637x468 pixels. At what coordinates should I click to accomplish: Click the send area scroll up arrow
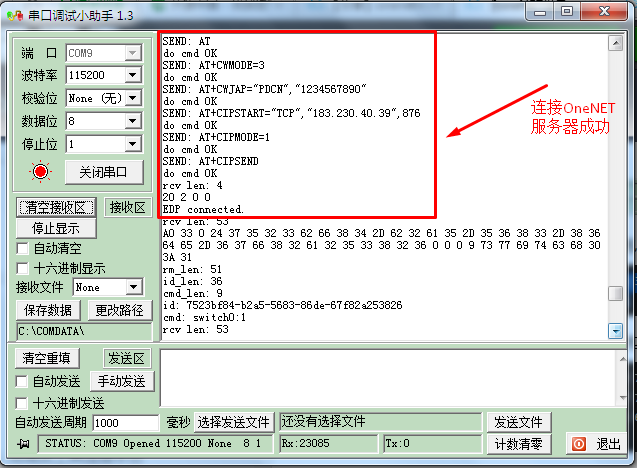[623, 359]
